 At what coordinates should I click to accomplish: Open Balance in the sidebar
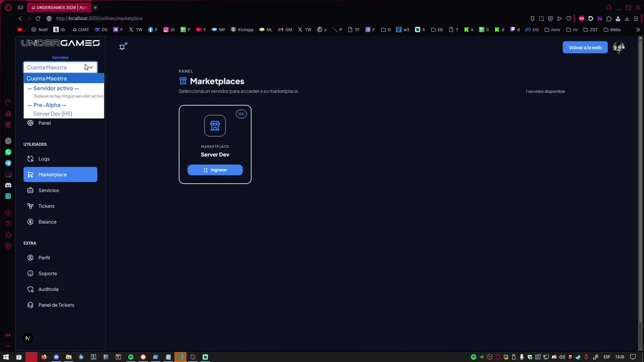[x=60, y=222]
